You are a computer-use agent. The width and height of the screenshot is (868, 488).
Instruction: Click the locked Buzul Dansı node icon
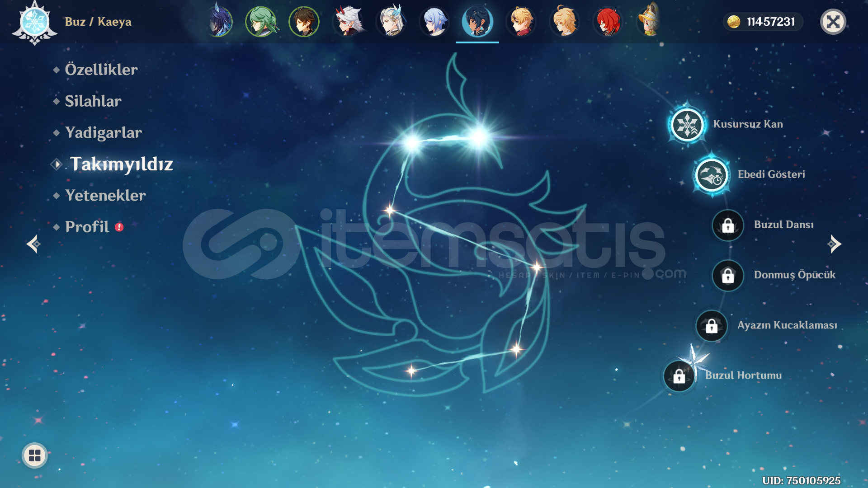click(728, 225)
